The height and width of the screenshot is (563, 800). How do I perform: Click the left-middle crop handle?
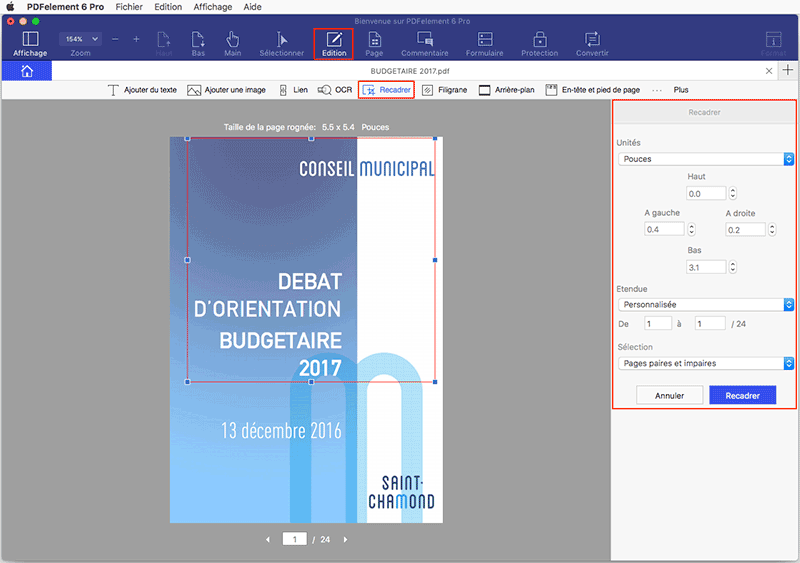187,260
